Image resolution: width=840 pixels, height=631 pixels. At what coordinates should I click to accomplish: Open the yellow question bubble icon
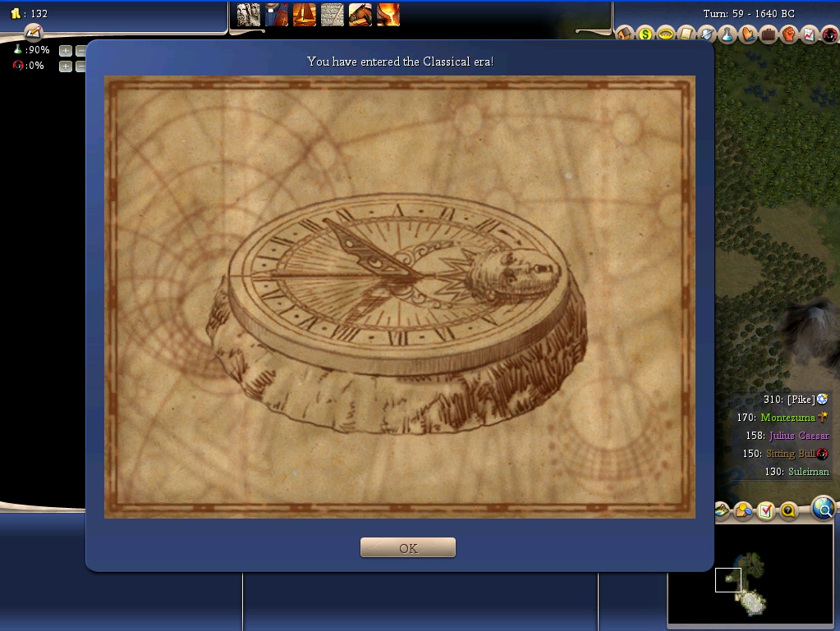(788, 511)
